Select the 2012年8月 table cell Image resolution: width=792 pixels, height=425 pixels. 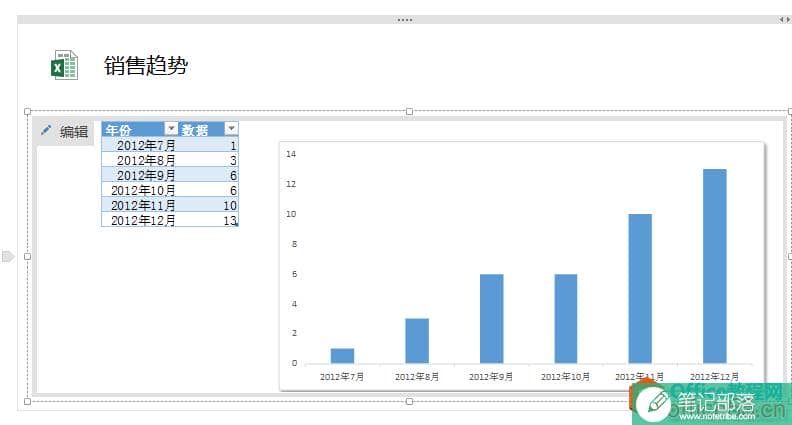pos(140,161)
